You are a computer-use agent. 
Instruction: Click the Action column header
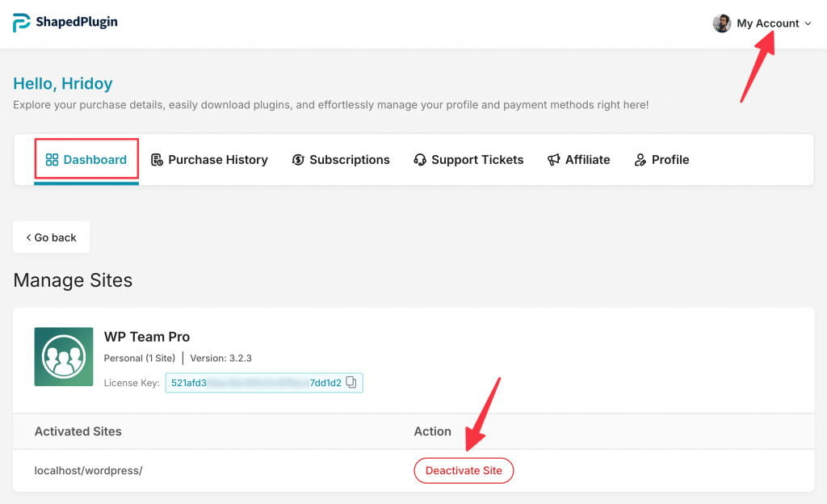click(433, 431)
